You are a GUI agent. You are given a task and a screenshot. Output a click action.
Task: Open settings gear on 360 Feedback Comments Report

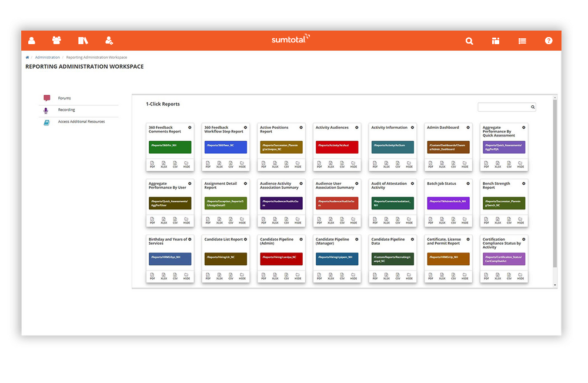(x=190, y=128)
